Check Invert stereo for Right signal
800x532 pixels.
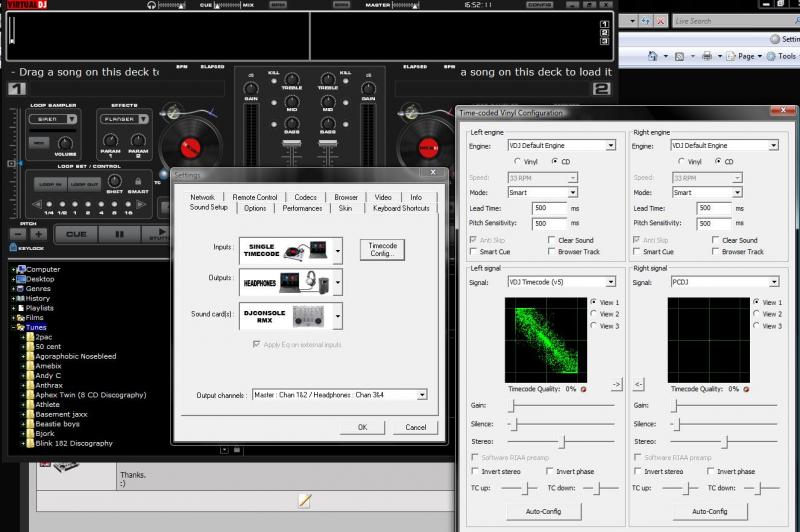click(x=638, y=471)
